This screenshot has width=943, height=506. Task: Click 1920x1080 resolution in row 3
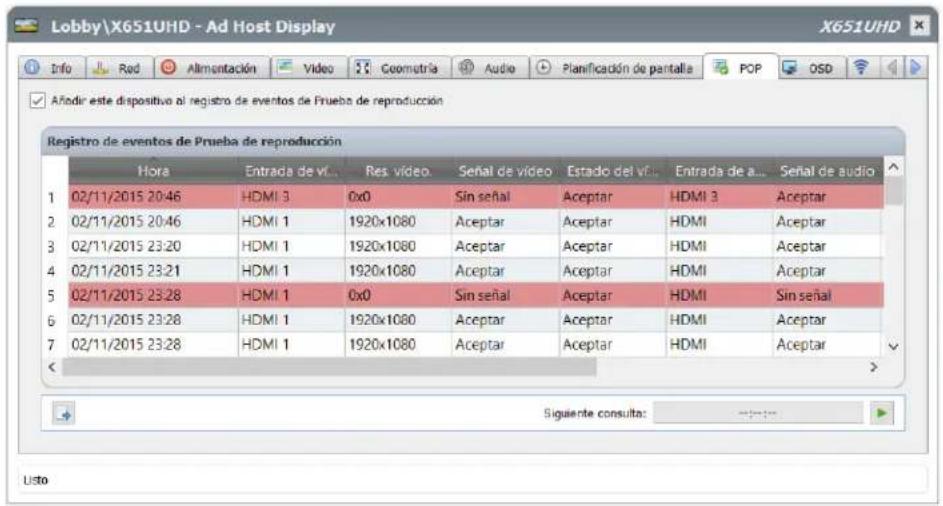click(x=382, y=246)
